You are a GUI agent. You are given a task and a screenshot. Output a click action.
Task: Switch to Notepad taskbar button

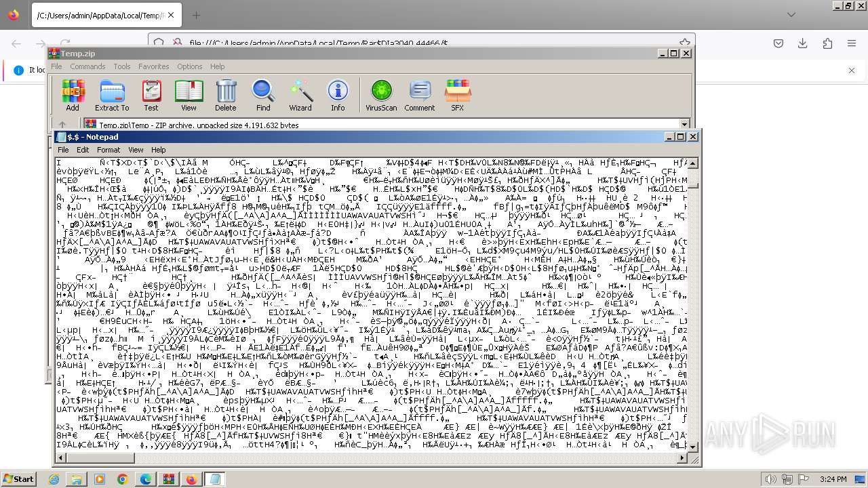click(x=215, y=479)
